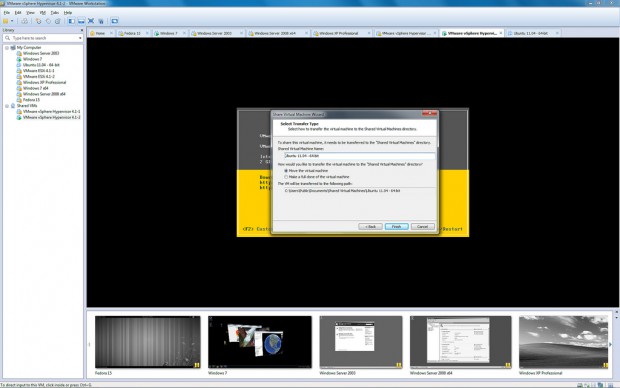Select Windows Server 2008 x64 in library
The image size is (620, 388).
tap(44, 94)
